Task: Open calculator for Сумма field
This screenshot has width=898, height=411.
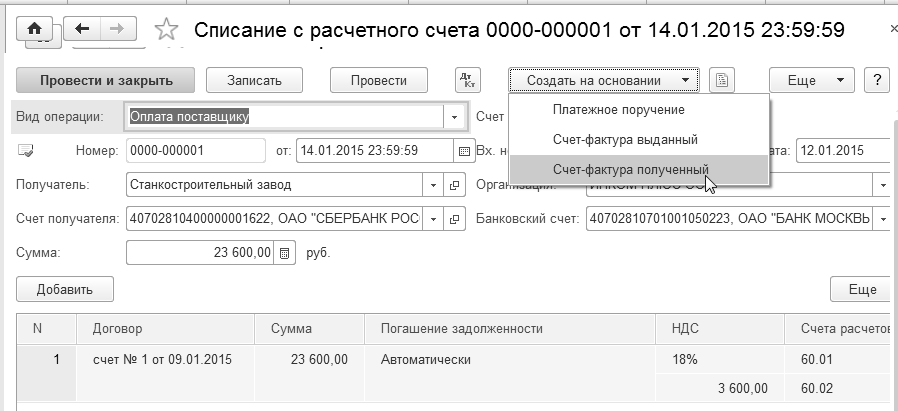Action: (284, 253)
